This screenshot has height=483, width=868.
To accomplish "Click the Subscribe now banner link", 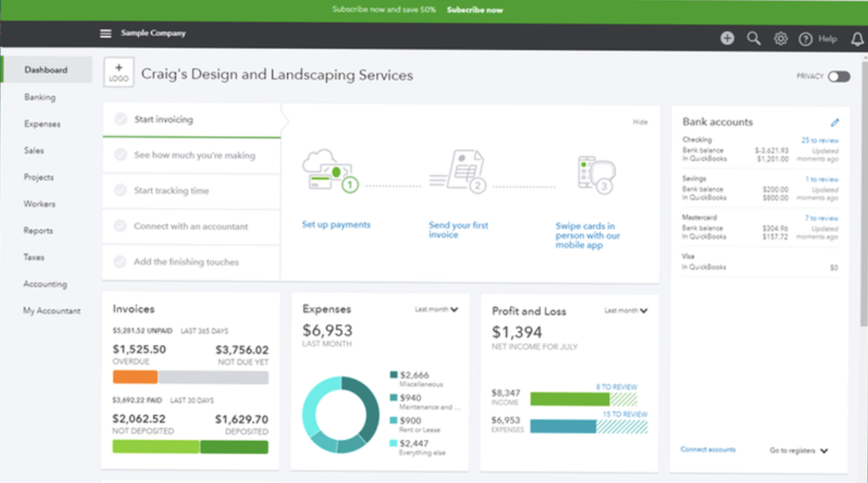I will 475,10.
